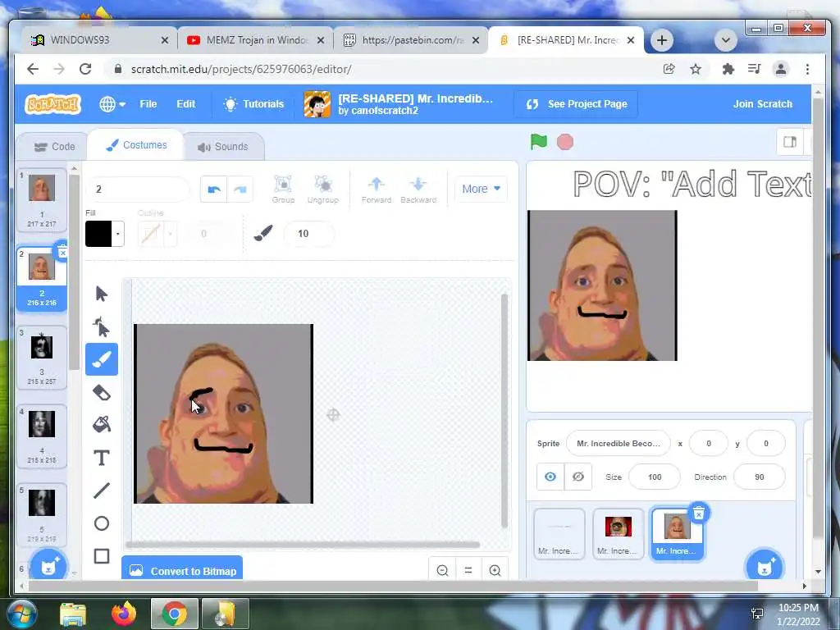Open the language globe dropdown
Screen dimensions: 840x630
[x=112, y=104]
